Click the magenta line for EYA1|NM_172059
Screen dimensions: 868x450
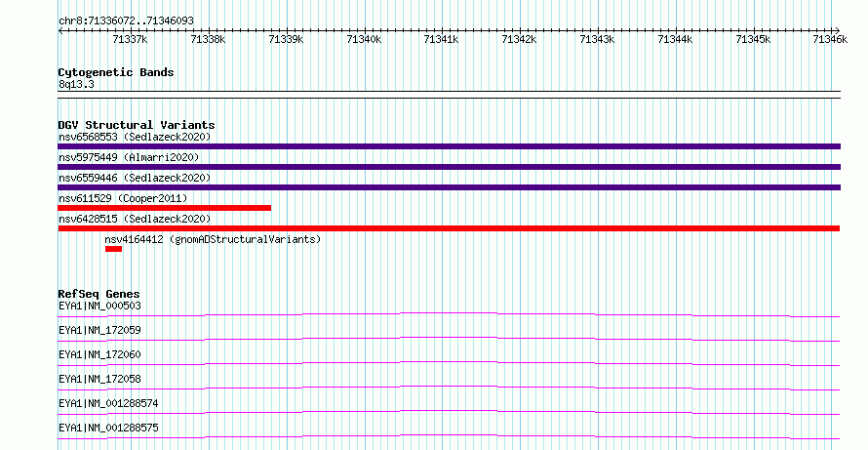point(449,339)
